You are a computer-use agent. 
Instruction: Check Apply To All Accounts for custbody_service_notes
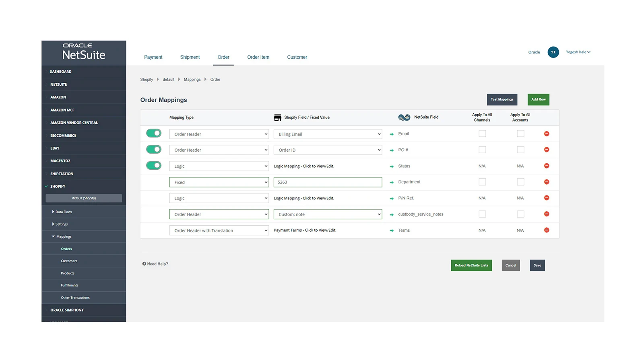pos(520,214)
